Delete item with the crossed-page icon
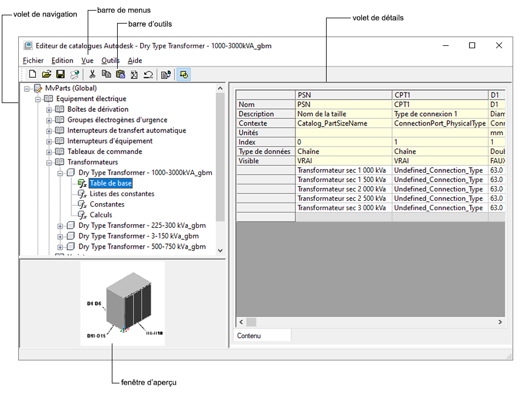This screenshot has width=532, height=394. pyautogui.click(x=134, y=74)
